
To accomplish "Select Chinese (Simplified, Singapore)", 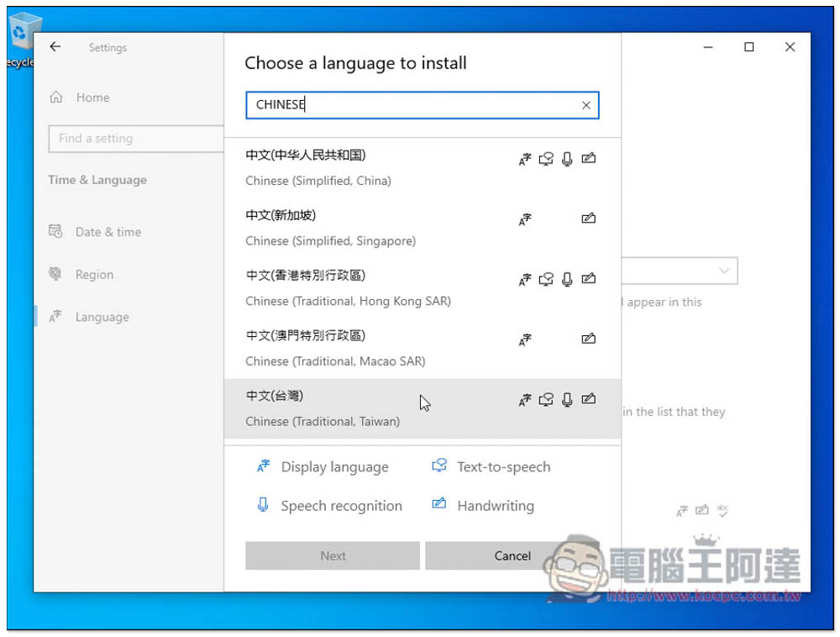I will 423,228.
